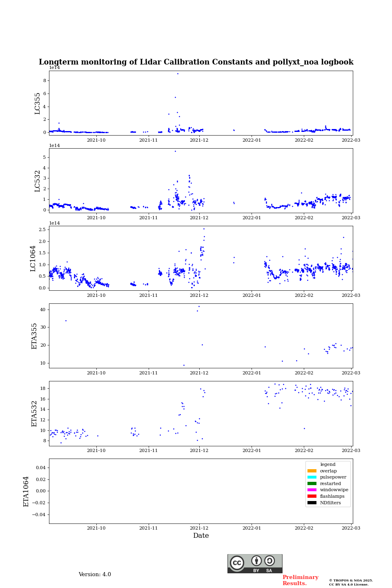Click the '2022-01' tick beneath the ETA1064 plot

pyautogui.click(x=252, y=528)
